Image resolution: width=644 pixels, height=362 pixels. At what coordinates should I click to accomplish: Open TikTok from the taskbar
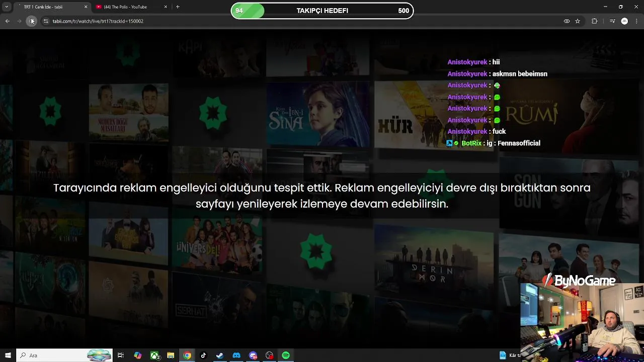[203, 355]
